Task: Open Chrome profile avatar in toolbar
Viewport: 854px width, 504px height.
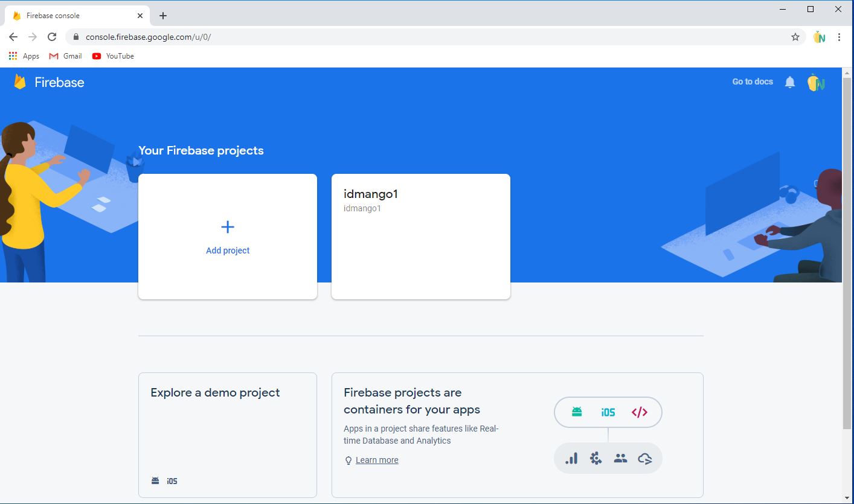Action: pos(820,37)
